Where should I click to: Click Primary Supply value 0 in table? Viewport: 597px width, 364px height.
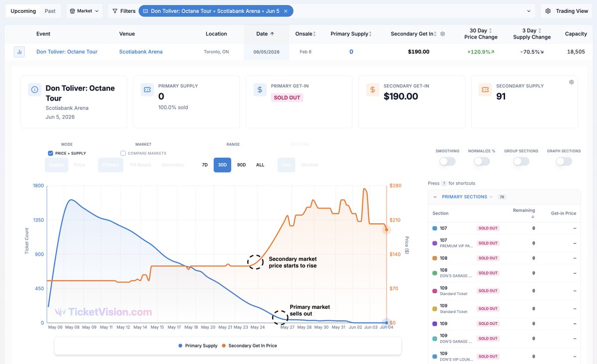(351, 52)
